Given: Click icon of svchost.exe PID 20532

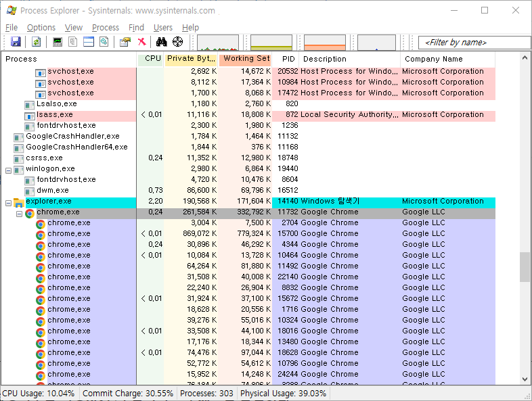Looking at the screenshot, I should point(41,73).
